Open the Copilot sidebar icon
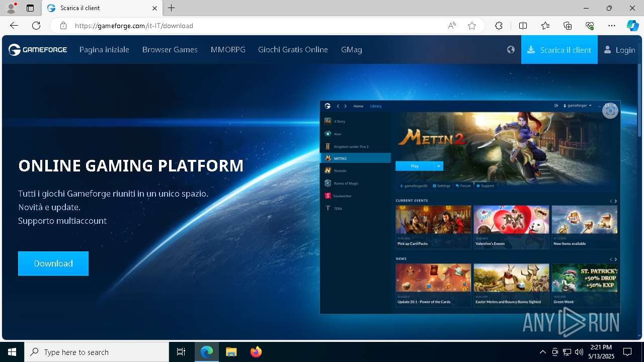Screen dimensions: 644x362 pos(632,26)
